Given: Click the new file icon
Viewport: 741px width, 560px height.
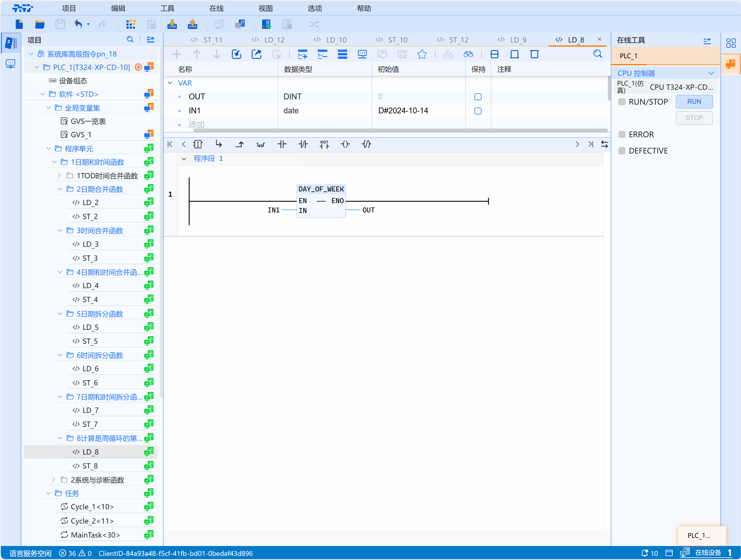Looking at the screenshot, I should pos(19,24).
